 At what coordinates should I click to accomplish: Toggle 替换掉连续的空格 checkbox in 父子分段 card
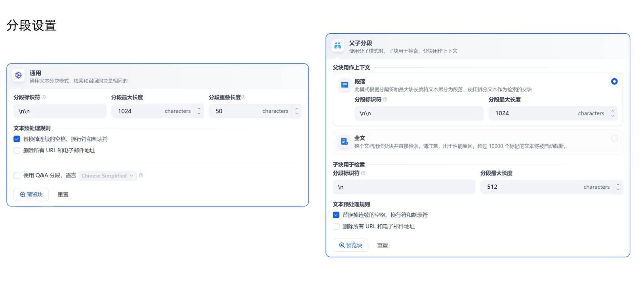pyautogui.click(x=336, y=215)
